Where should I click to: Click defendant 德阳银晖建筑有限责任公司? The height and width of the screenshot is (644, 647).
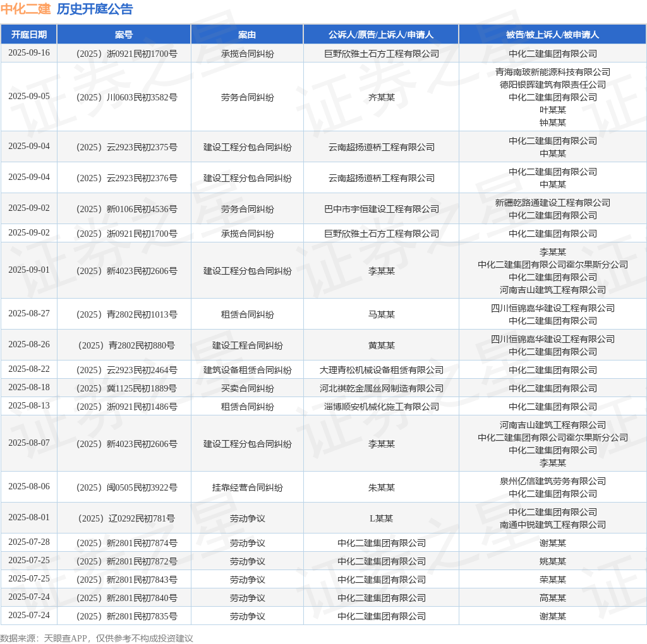pos(552,85)
